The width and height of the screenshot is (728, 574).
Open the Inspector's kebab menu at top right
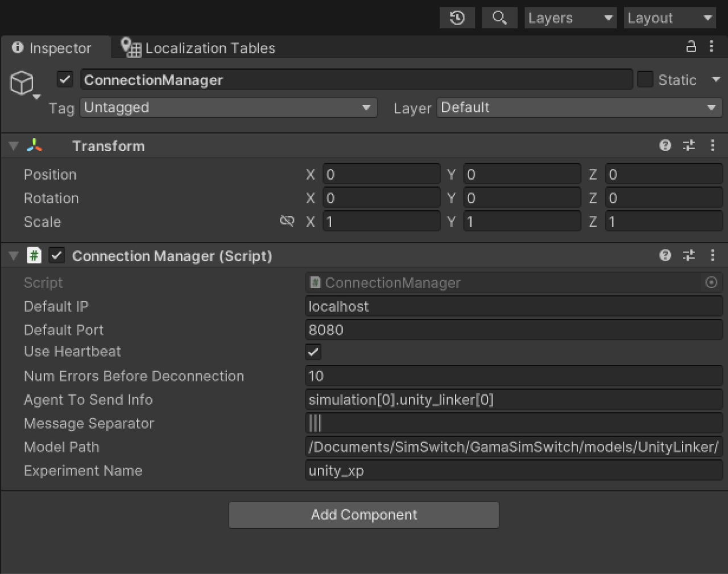712,48
